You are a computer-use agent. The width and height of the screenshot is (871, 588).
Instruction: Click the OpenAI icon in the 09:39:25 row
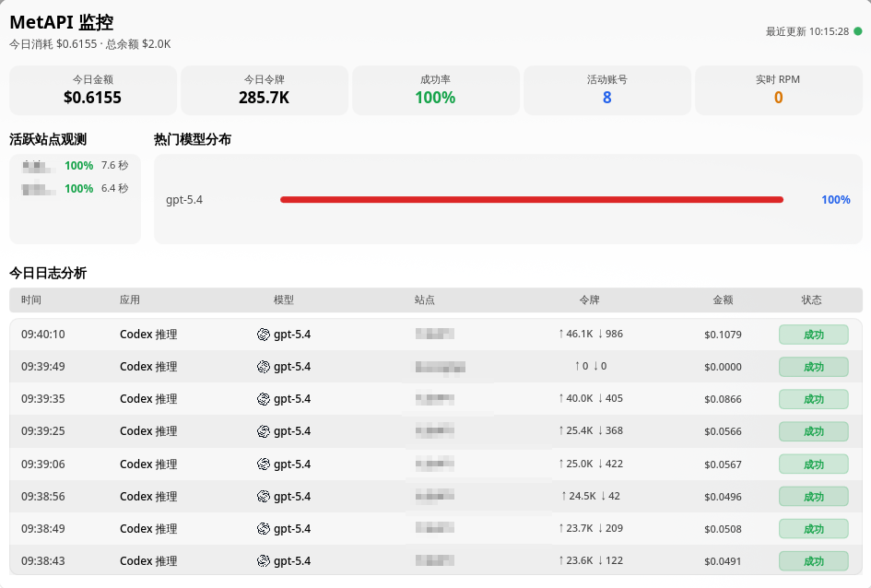[x=264, y=431]
